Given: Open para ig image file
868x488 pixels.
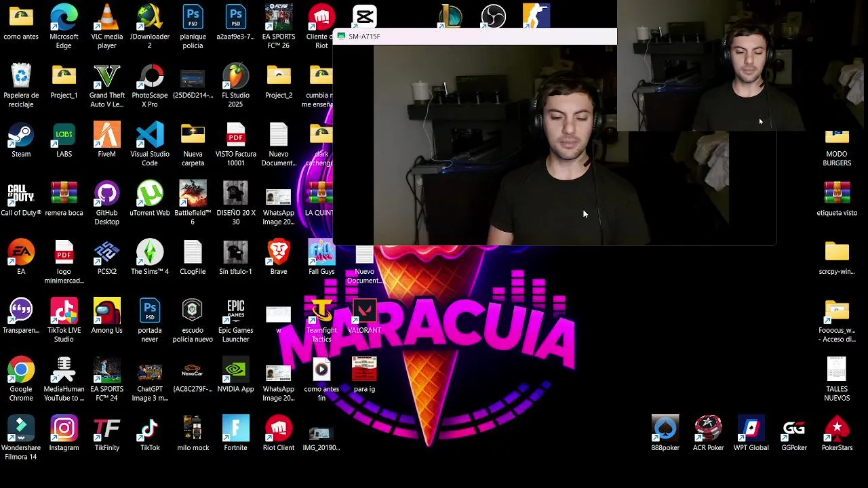Looking at the screenshot, I should [364, 375].
